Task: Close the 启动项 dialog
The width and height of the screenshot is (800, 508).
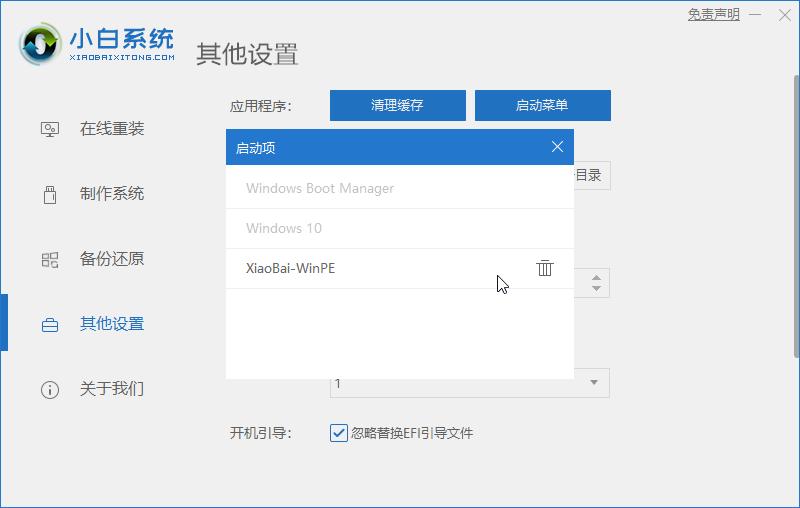Action: (x=557, y=147)
